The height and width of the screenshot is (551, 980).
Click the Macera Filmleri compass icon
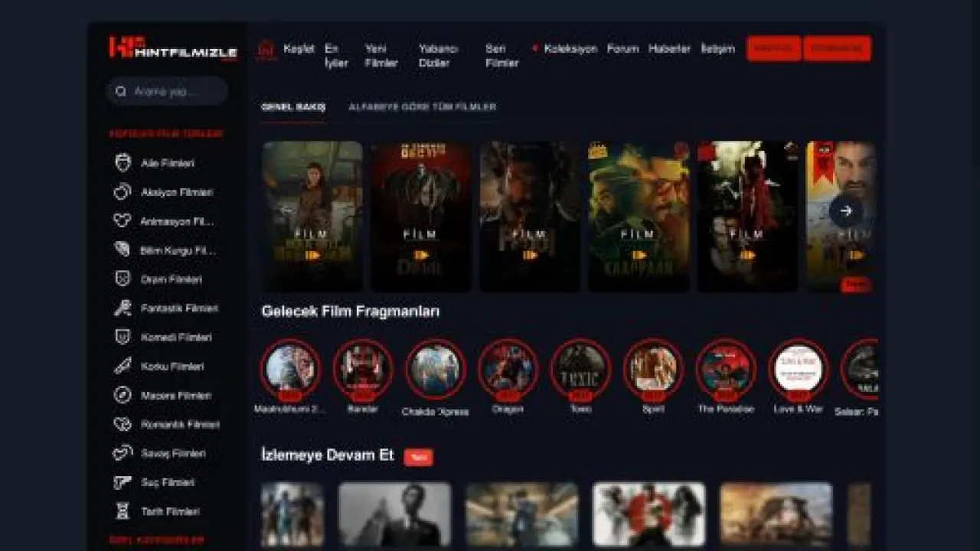pyautogui.click(x=122, y=395)
